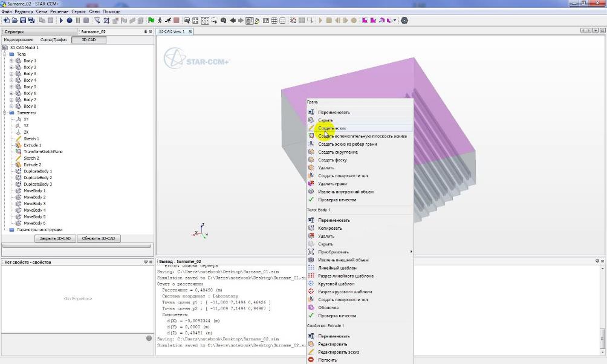Click the Extrude 2 feature icon
The width and height of the screenshot is (607, 364).
point(18,164)
